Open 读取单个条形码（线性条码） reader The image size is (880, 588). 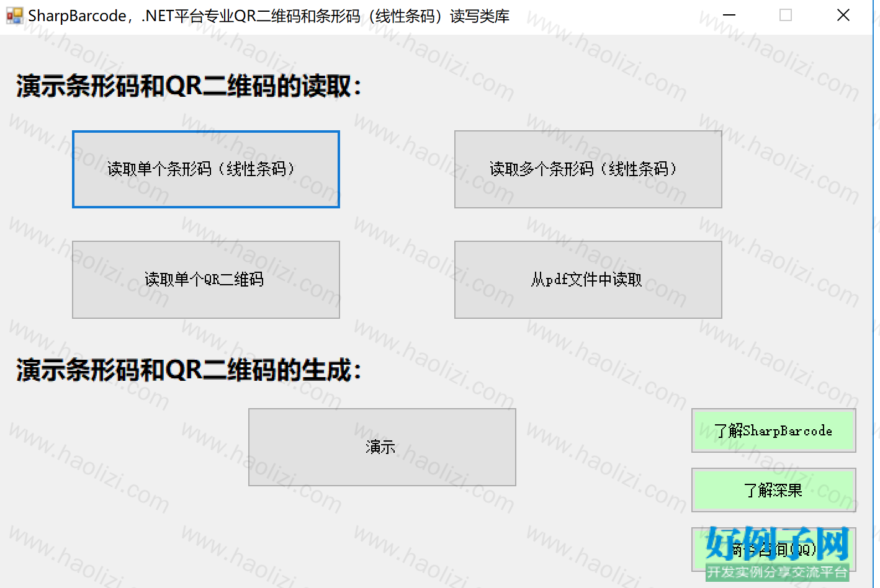[x=206, y=169]
